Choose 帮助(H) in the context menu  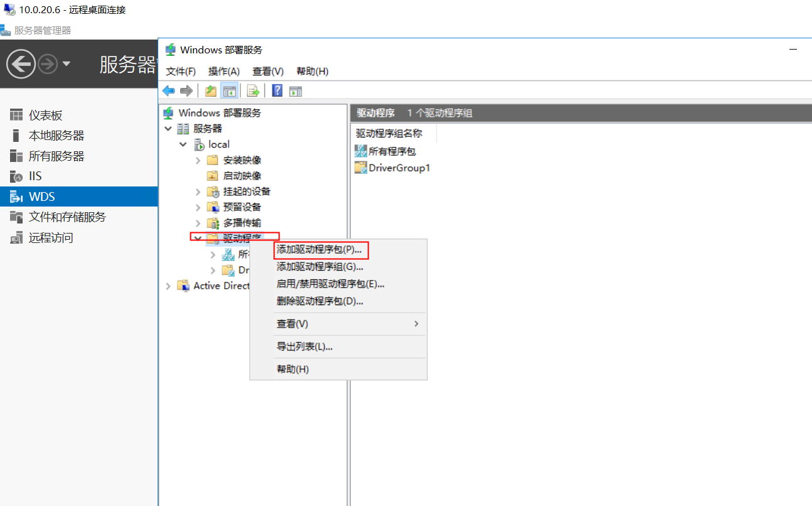[338, 369]
